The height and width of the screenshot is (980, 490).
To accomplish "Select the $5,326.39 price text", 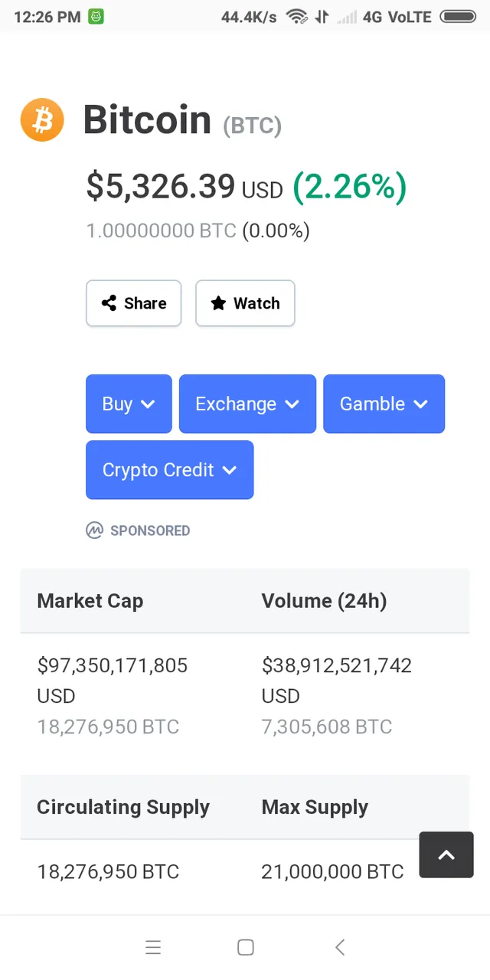I will [161, 186].
